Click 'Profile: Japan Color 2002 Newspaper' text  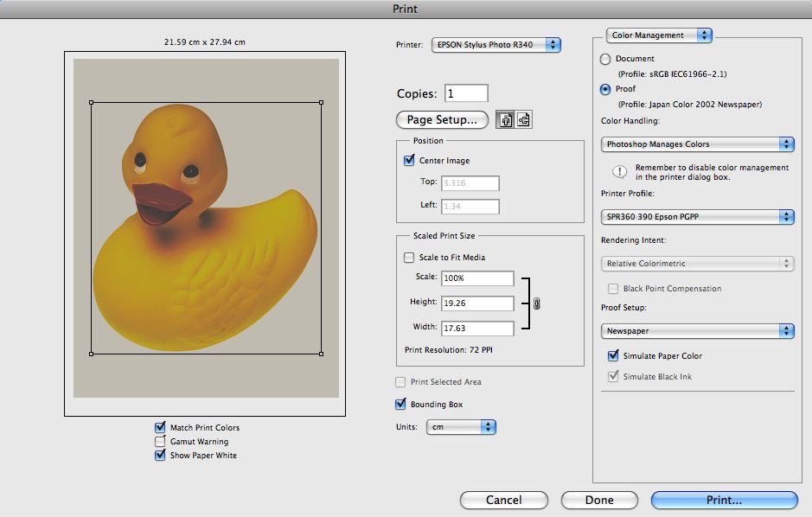pyautogui.click(x=690, y=105)
